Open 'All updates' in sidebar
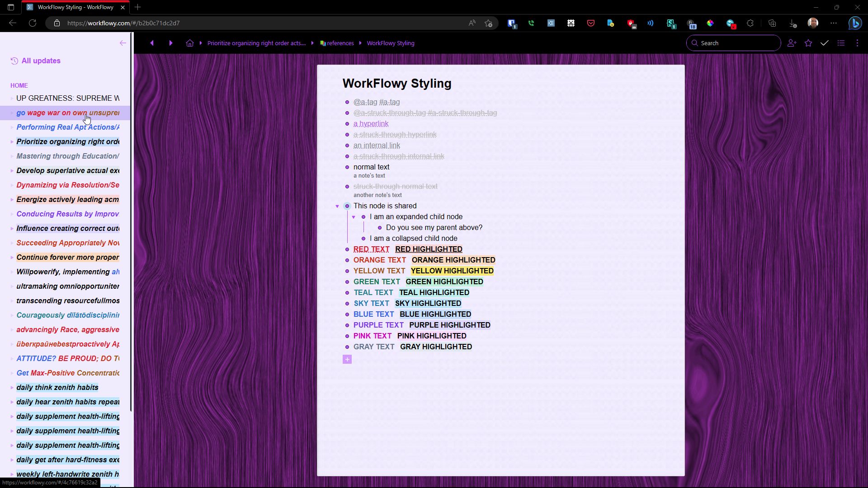Viewport: 868px width, 488px height. (x=41, y=61)
